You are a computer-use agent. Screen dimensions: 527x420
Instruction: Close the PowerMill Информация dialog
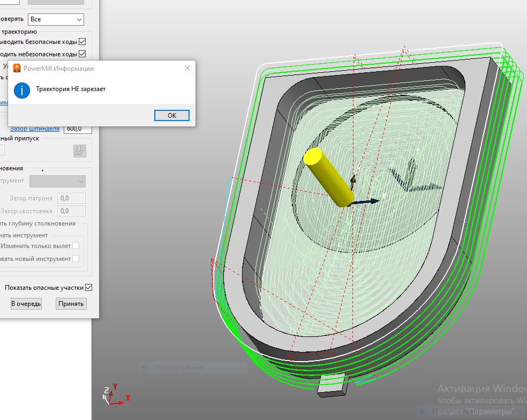(187, 68)
